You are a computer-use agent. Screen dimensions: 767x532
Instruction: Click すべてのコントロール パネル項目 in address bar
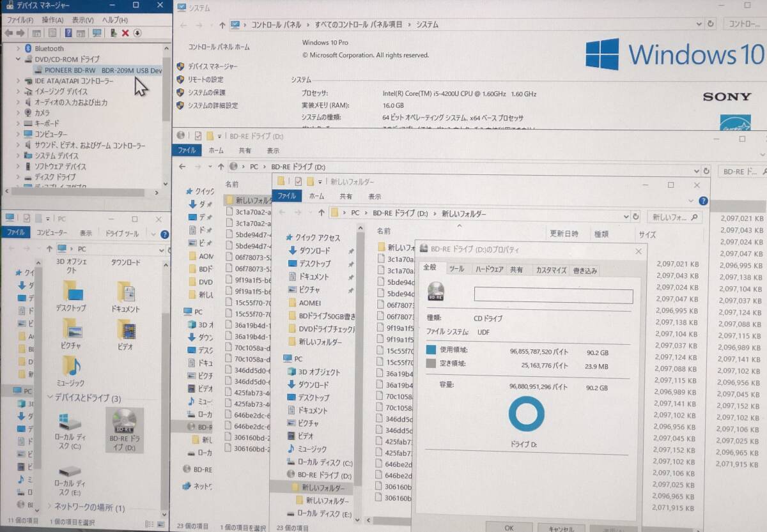359,24
